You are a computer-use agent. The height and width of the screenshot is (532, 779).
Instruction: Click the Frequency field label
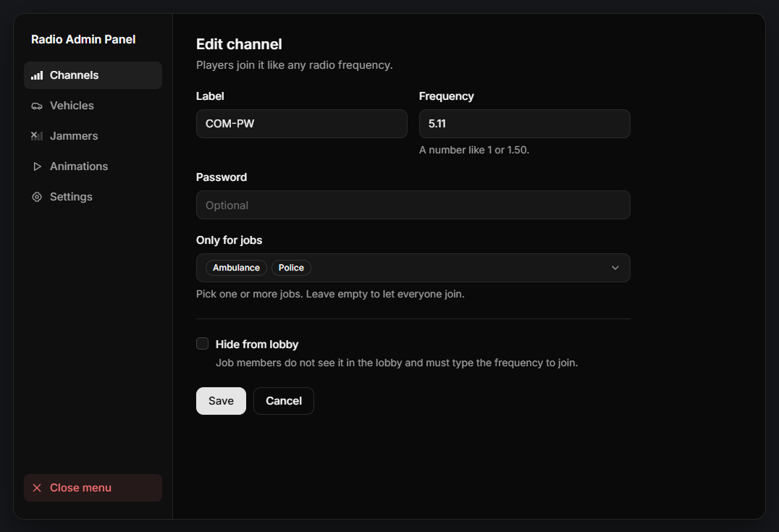[446, 96]
